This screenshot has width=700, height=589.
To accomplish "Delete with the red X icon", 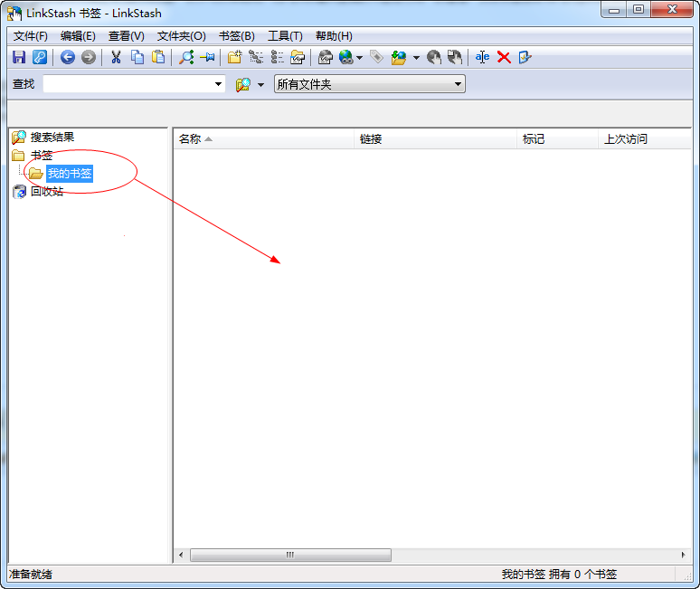I will click(x=504, y=57).
